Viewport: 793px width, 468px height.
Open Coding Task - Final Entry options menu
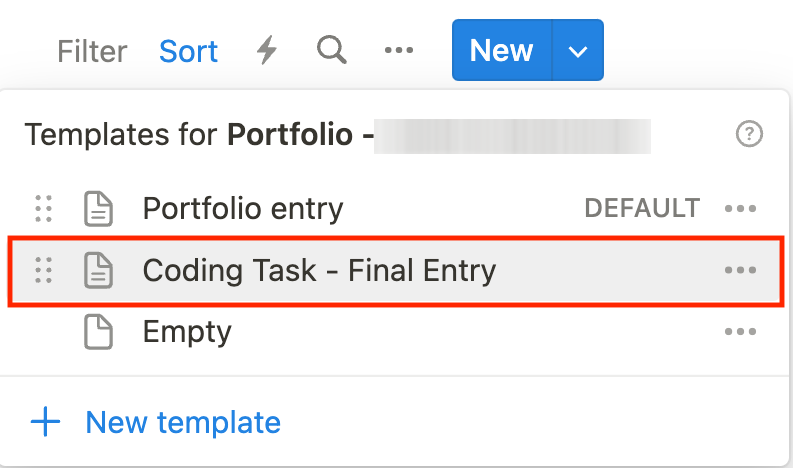pos(740,270)
